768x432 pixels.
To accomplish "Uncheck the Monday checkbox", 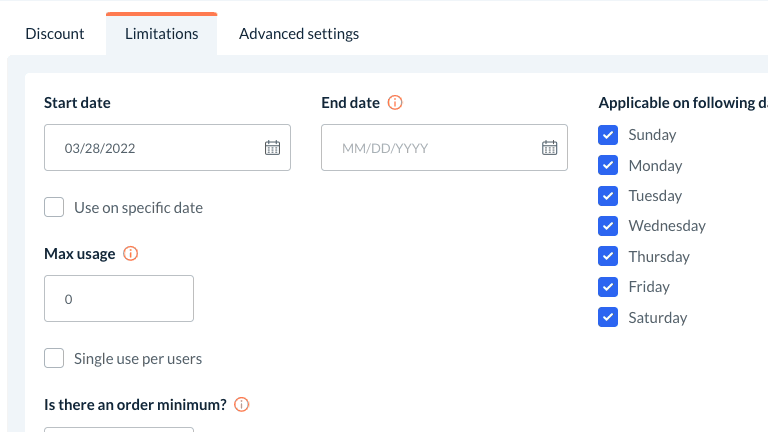I will (607, 165).
